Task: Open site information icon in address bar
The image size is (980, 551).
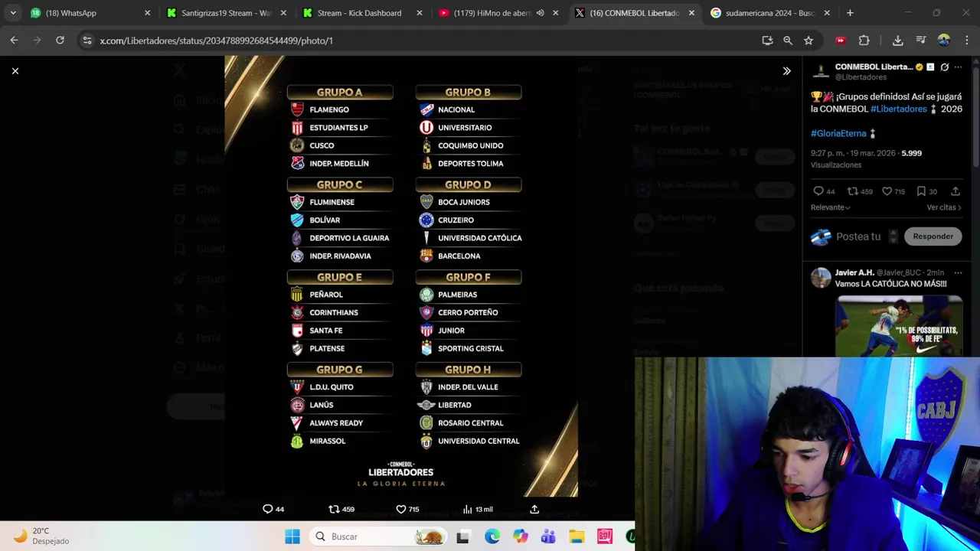Action: point(87,41)
